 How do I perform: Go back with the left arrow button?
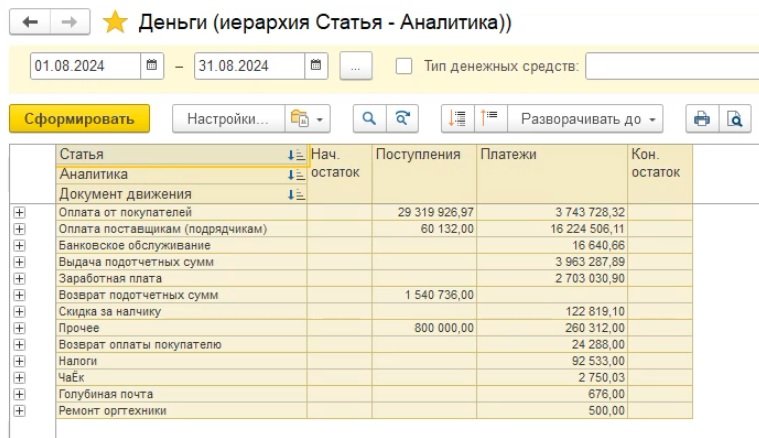[x=30, y=22]
